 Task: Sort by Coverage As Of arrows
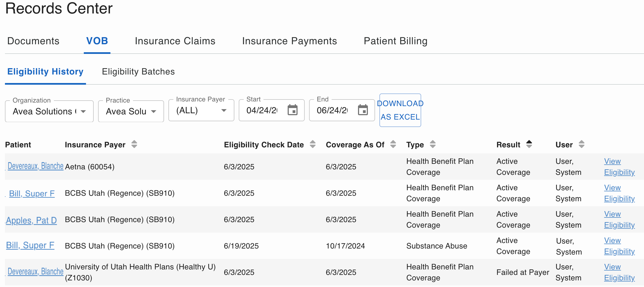tap(393, 144)
